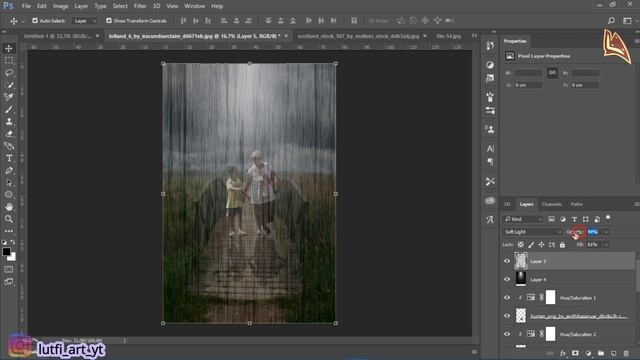This screenshot has width=640, height=360.
Task: Open the Move tool preset picker arrow
Action: (23, 21)
